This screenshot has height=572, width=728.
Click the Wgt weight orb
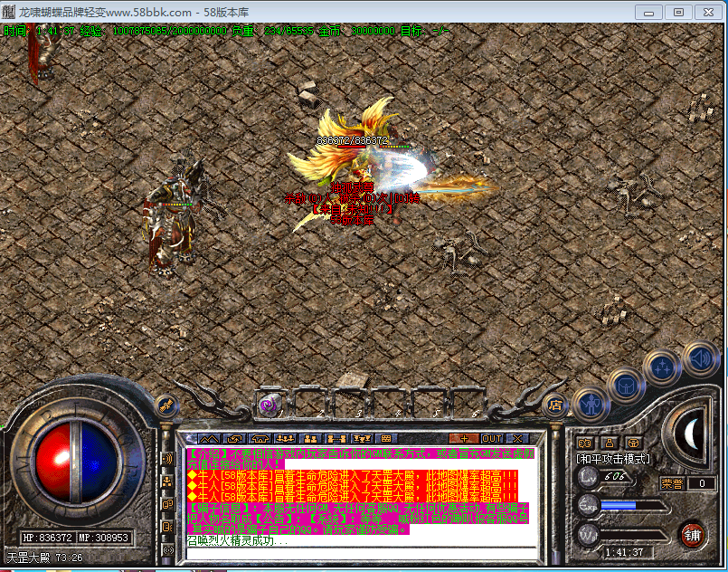click(x=588, y=535)
